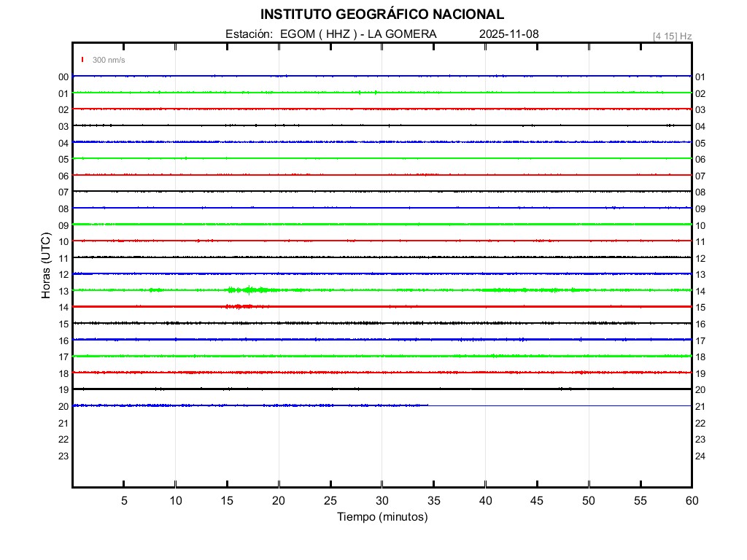
Task: Click the date '2025-11-08' in header
Action: (x=509, y=34)
